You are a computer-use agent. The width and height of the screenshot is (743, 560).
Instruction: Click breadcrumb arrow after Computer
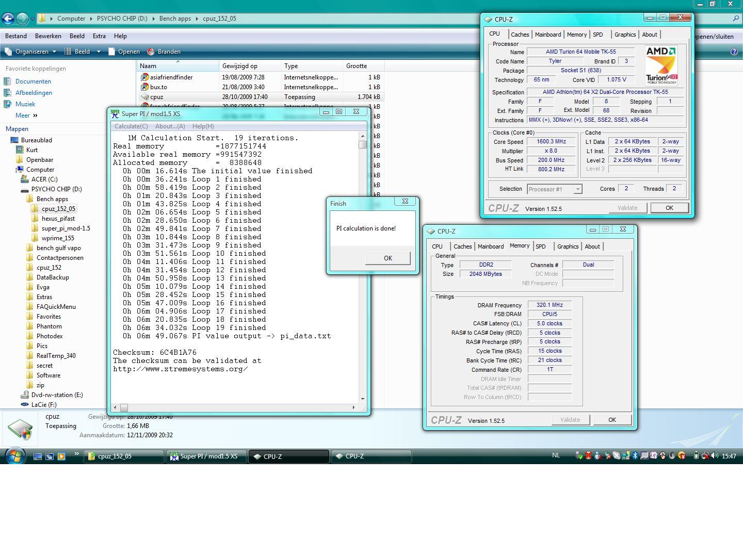[91, 19]
